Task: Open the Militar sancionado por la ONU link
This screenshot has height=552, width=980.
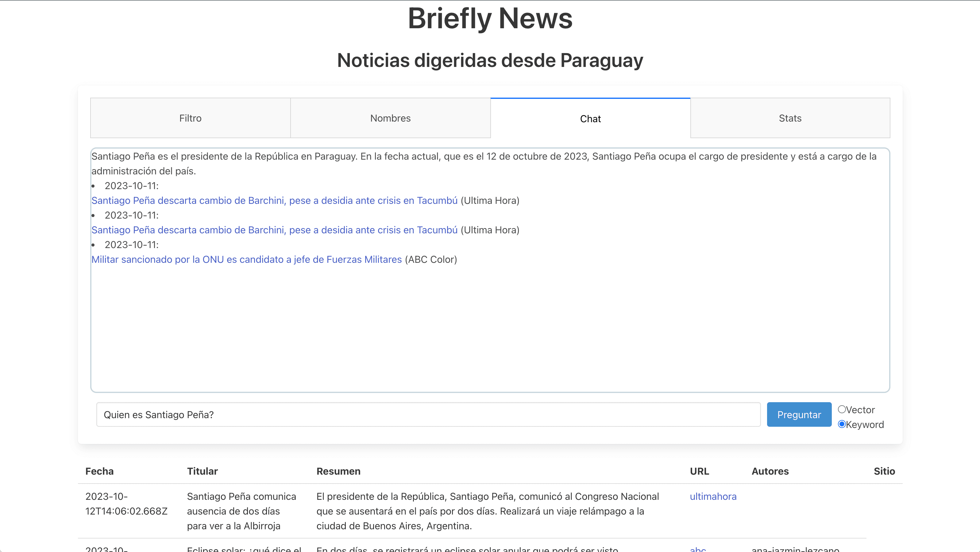Action: 246,259
